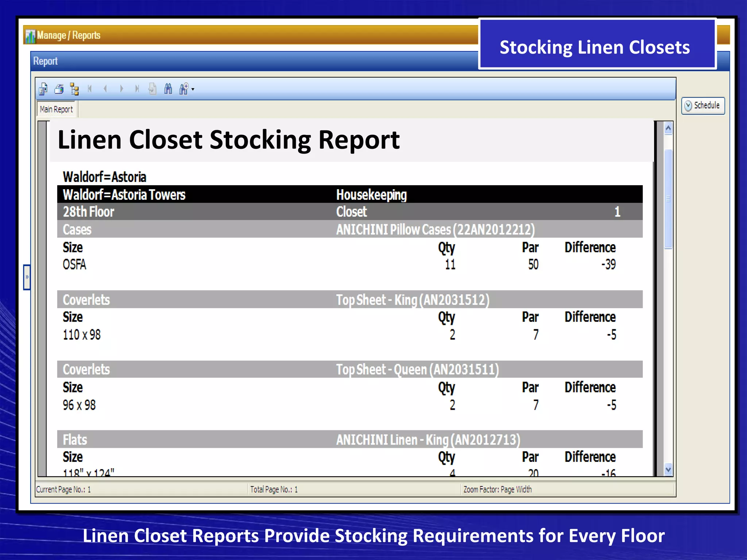Click the Top Sheet - King (AN2031512) heading
Screen dimensions: 747x560
(x=413, y=300)
